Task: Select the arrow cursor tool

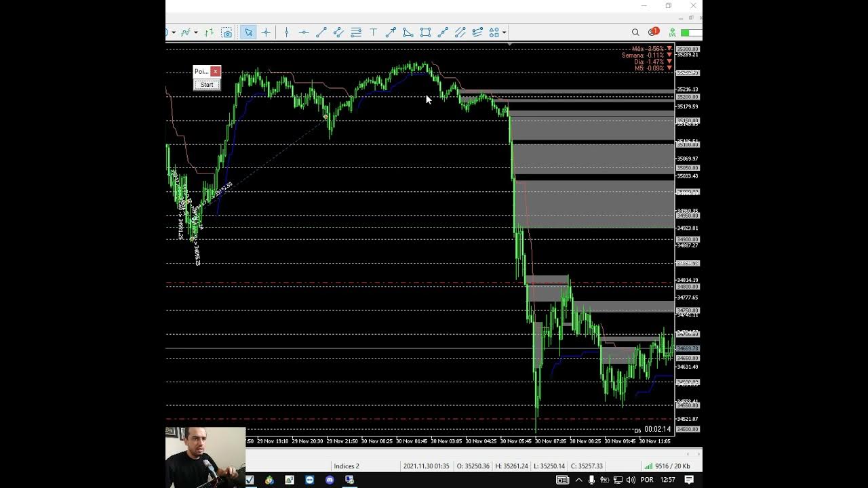Action: pyautogui.click(x=248, y=32)
